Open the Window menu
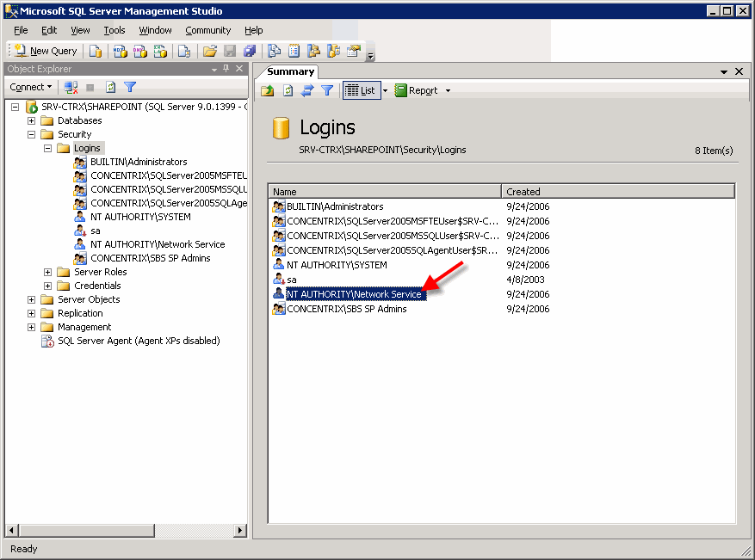 (x=155, y=30)
